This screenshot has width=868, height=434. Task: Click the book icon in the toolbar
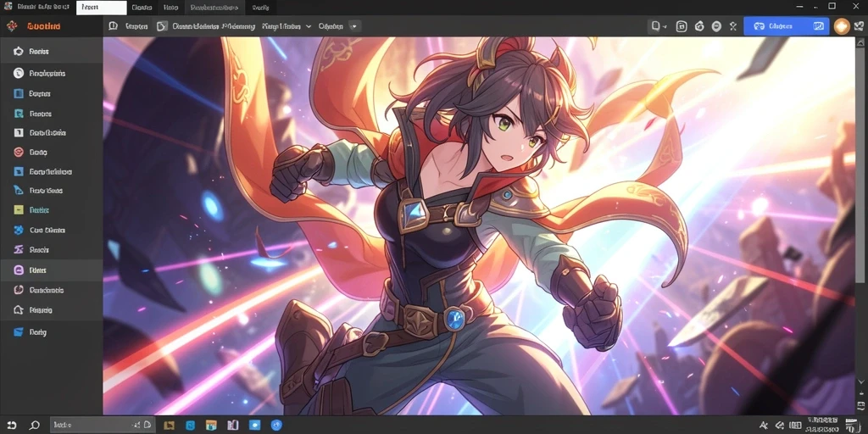coord(113,26)
